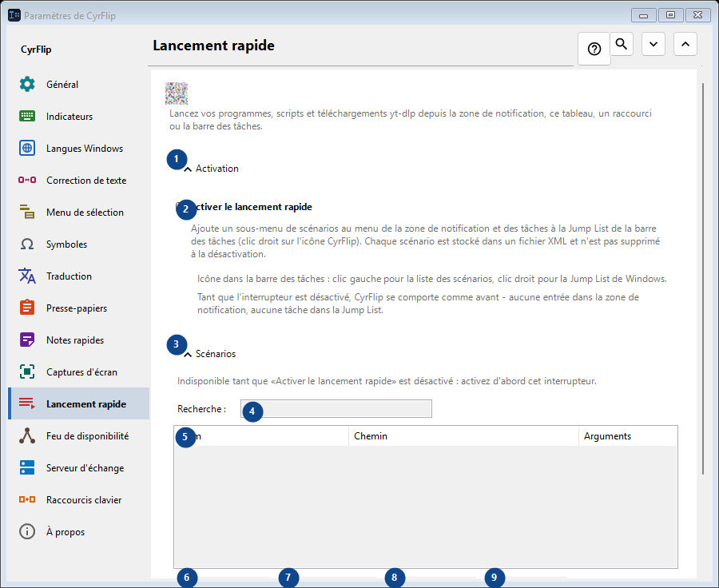
Task: Select the Presse-papiers clipboard icon
Action: coord(27,308)
